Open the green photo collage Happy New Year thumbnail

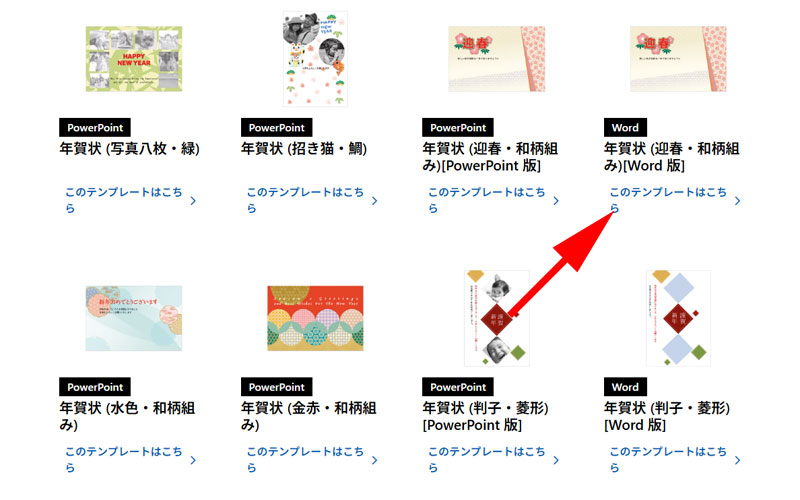pos(134,59)
